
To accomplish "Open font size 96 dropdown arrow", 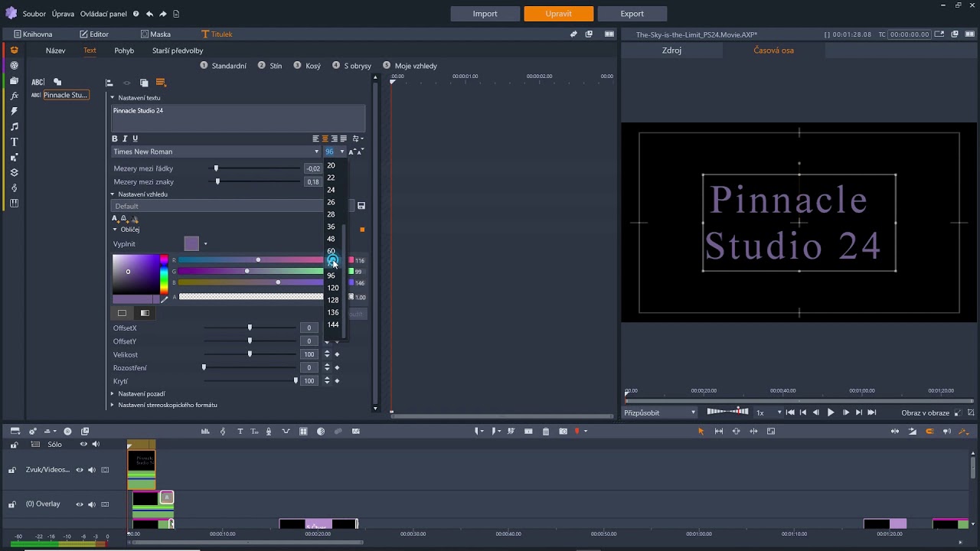I will [x=342, y=152].
